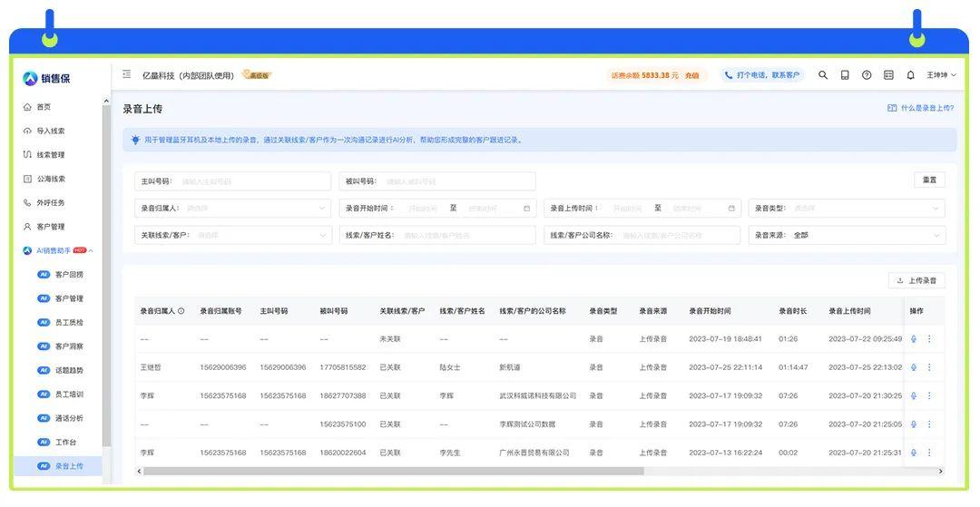Click microphone icon in 未关联 row
The width and height of the screenshot is (980, 507).
(914, 338)
